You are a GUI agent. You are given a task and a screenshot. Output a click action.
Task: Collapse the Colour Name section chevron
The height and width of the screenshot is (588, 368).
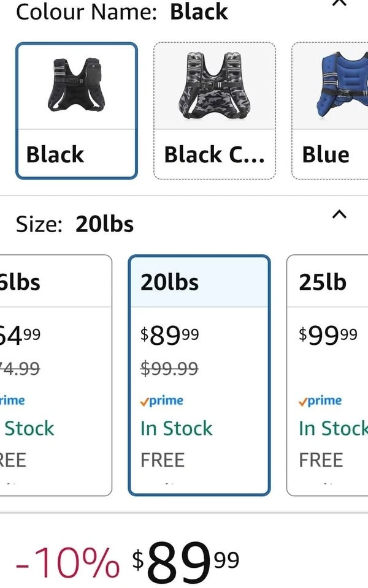(x=339, y=3)
